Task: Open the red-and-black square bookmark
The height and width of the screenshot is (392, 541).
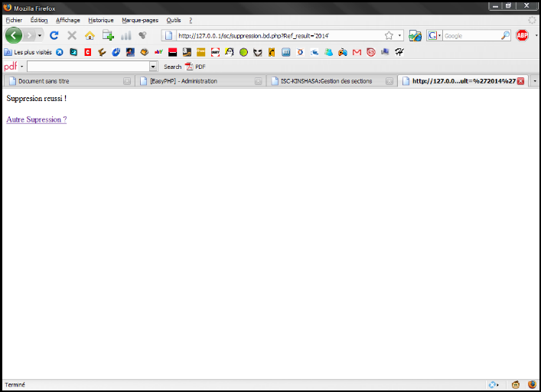Action: coord(172,52)
